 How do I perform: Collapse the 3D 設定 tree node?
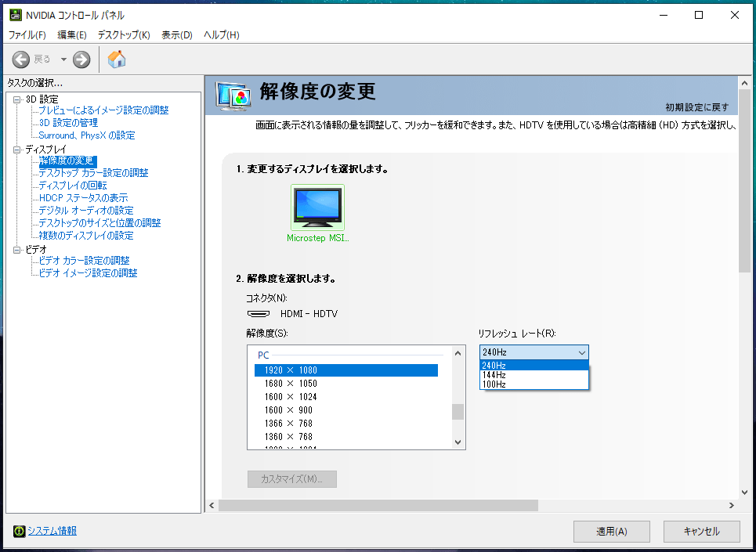[16, 99]
